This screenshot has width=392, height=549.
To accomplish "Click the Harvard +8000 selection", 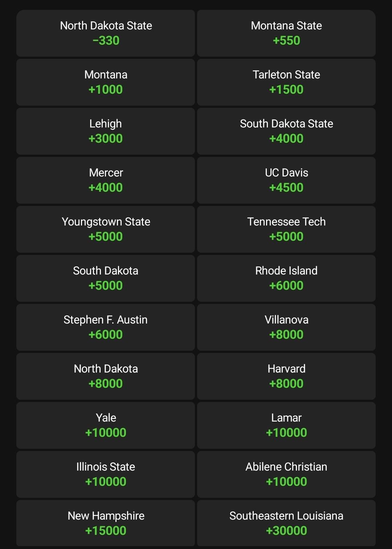I will tap(286, 376).
